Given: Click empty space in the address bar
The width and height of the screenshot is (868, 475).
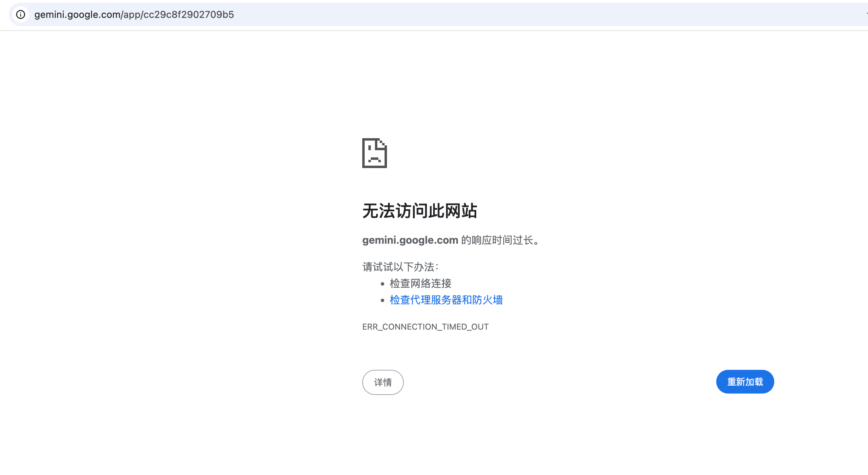Looking at the screenshot, I should (515, 14).
